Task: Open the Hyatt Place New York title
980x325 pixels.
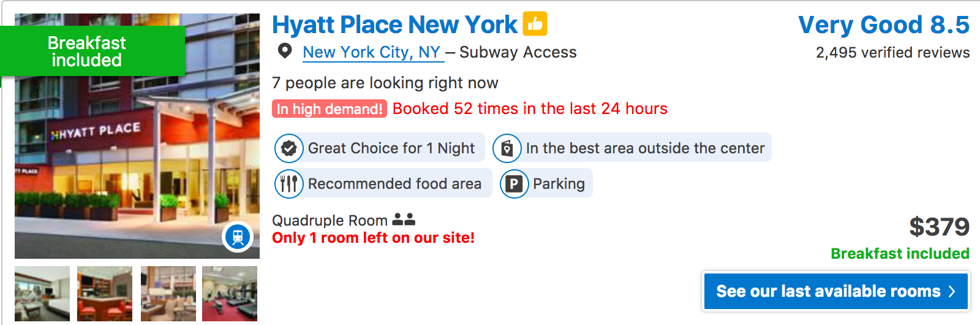Action: 394,25
